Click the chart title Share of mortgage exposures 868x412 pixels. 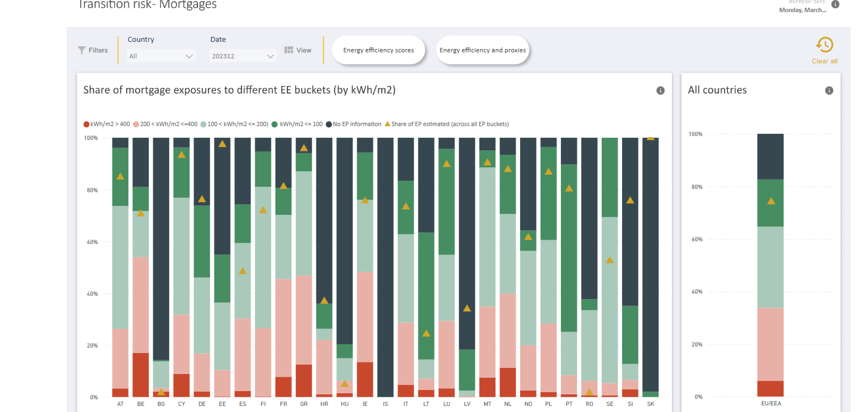239,90
